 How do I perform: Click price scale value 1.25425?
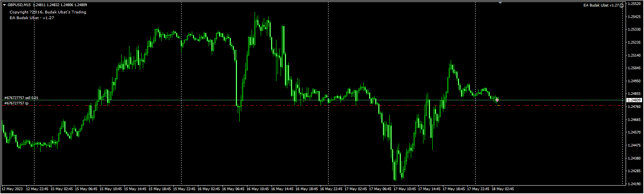click(635, 17)
